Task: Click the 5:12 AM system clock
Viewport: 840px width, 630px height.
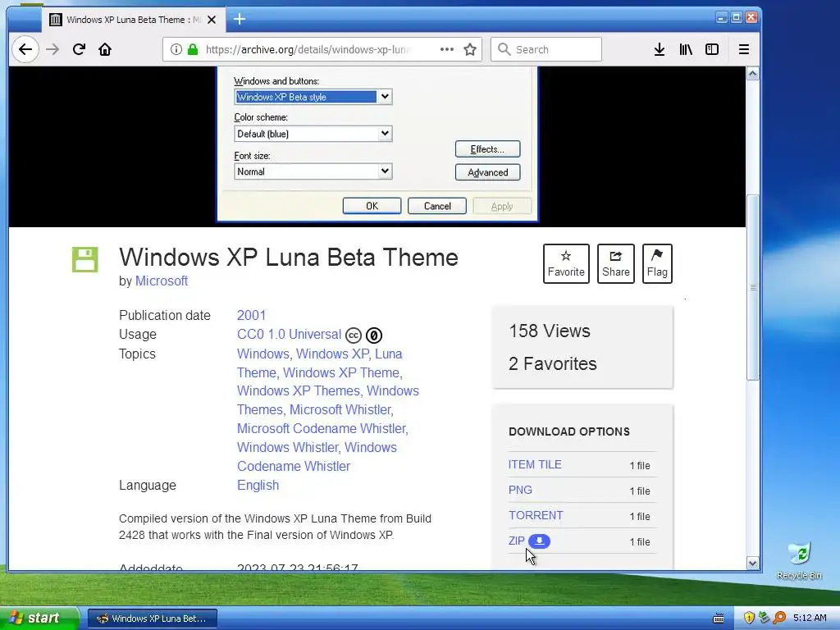Action: (x=810, y=619)
